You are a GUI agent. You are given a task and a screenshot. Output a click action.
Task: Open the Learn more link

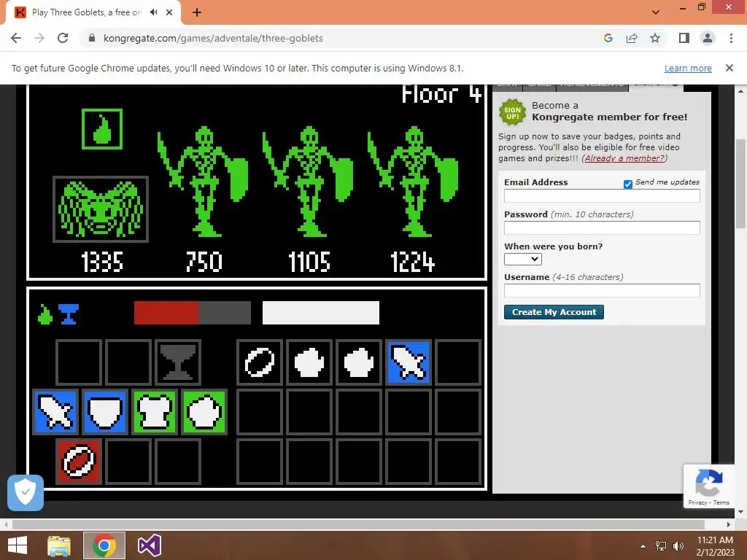(x=688, y=68)
